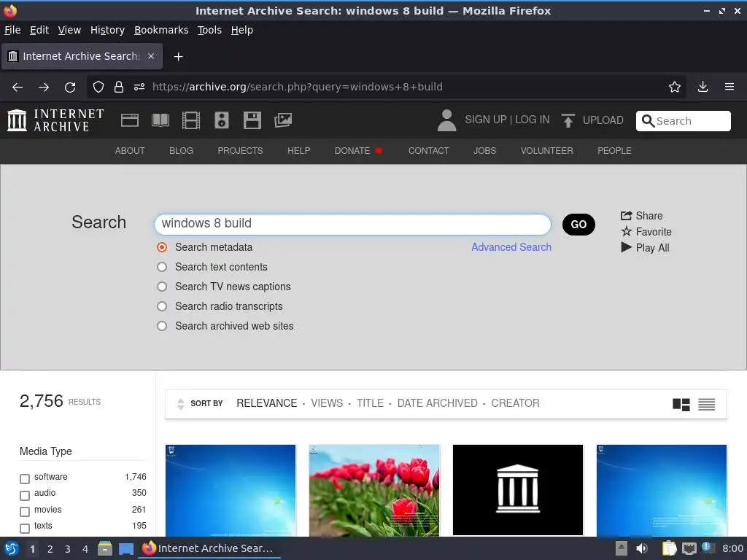Click the SIGN UP link
Viewport: 747px width, 560px height.
pos(485,120)
